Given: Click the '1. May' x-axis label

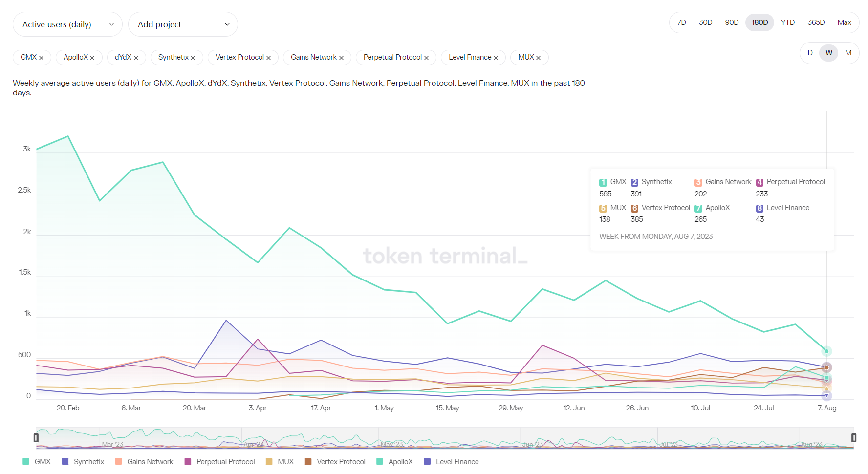Looking at the screenshot, I should tap(384, 408).
